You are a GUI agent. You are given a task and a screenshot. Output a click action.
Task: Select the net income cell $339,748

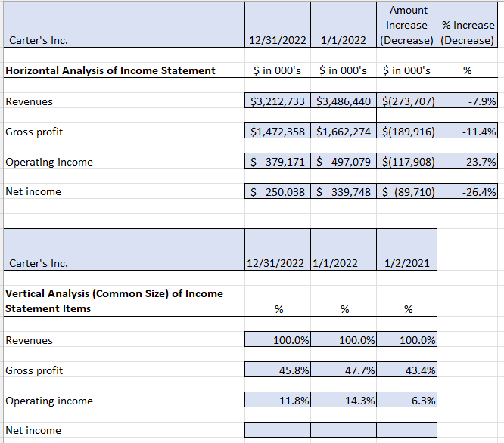[x=344, y=191]
